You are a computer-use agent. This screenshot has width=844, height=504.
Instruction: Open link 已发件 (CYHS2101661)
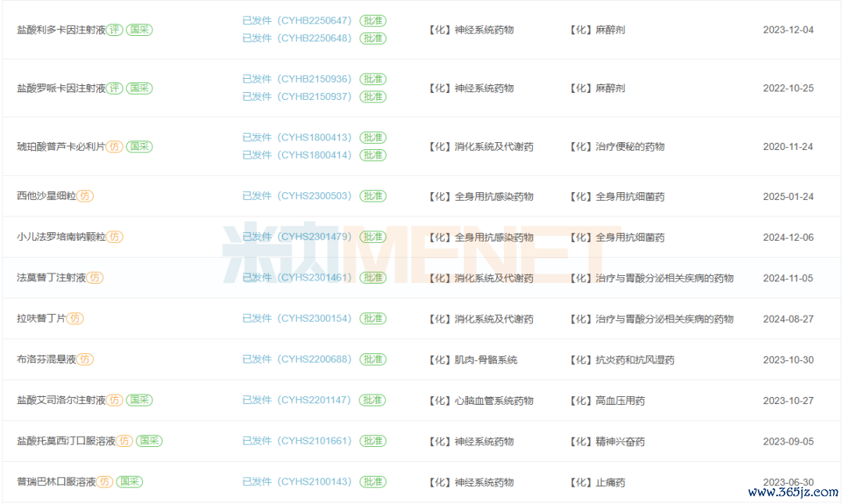pos(297,441)
